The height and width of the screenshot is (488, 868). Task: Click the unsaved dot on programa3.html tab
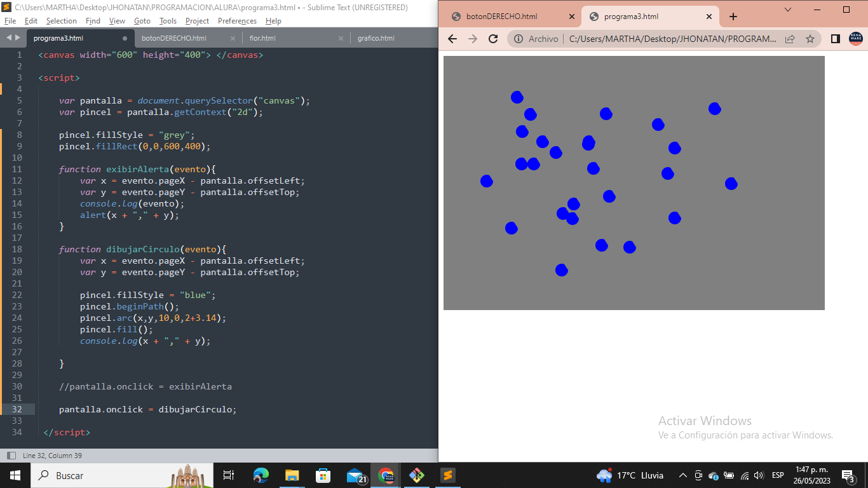coord(125,38)
